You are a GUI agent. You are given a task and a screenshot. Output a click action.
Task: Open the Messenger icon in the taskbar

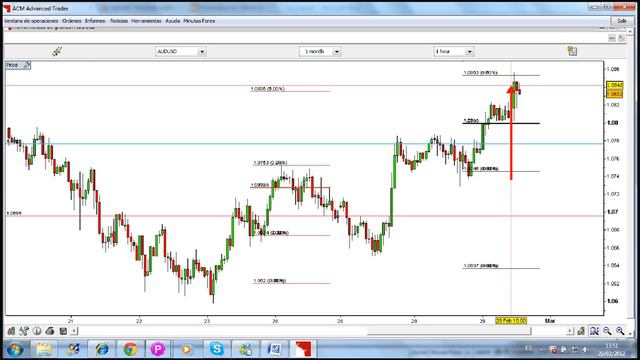click(246, 349)
